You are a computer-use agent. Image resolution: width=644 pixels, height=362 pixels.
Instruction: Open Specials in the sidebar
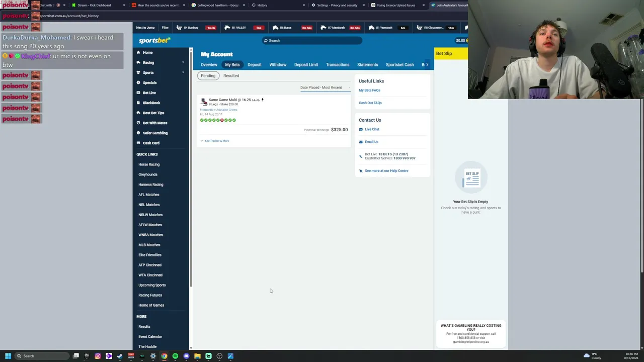point(149,82)
